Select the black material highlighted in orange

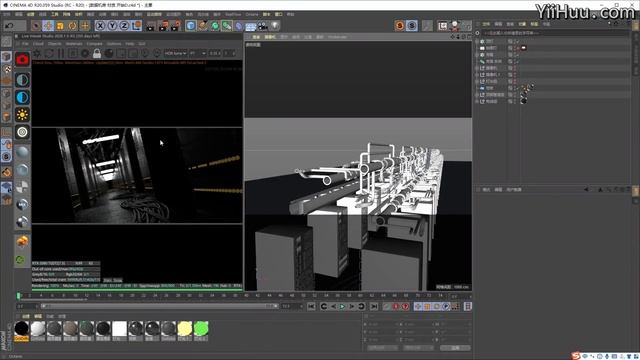[22, 331]
